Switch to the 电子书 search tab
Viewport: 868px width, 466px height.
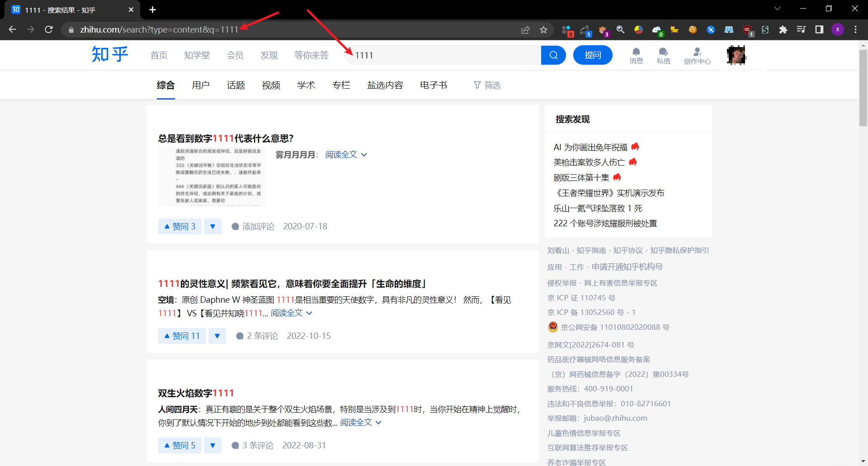pyautogui.click(x=434, y=85)
